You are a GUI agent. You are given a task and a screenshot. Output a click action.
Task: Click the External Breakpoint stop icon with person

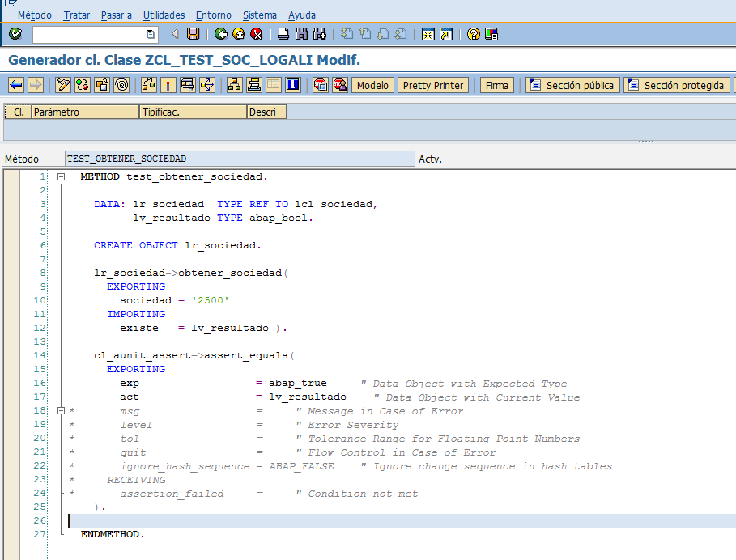tap(340, 85)
